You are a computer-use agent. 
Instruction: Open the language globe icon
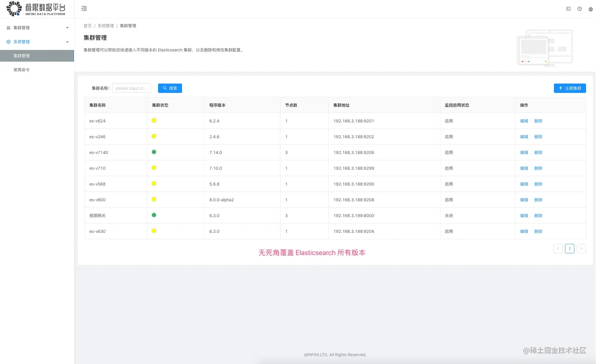590,9
